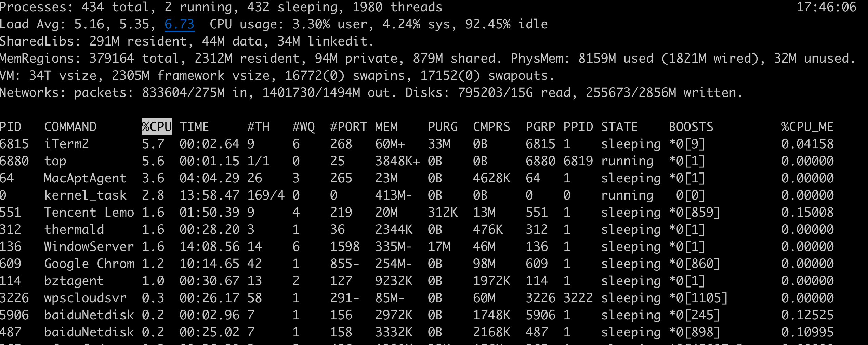Click the MEM column header
Image resolution: width=868 pixels, height=345 pixels.
[x=386, y=127]
